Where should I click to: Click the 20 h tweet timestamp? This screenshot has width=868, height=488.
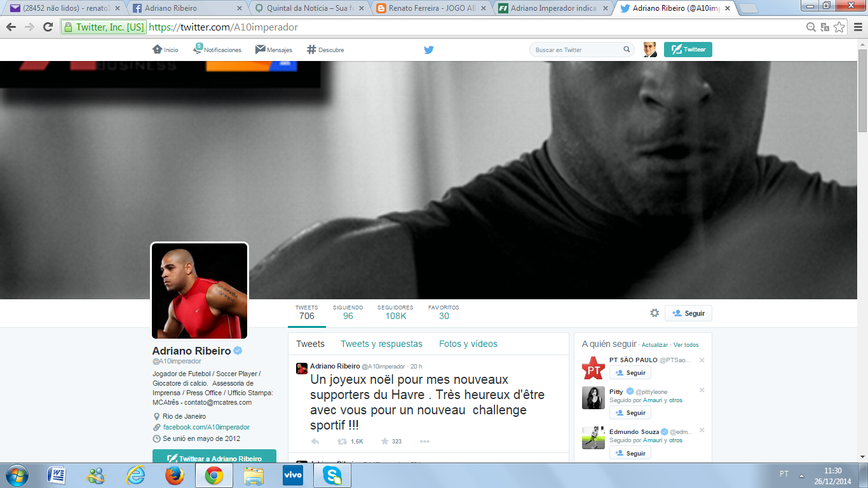[x=416, y=367]
